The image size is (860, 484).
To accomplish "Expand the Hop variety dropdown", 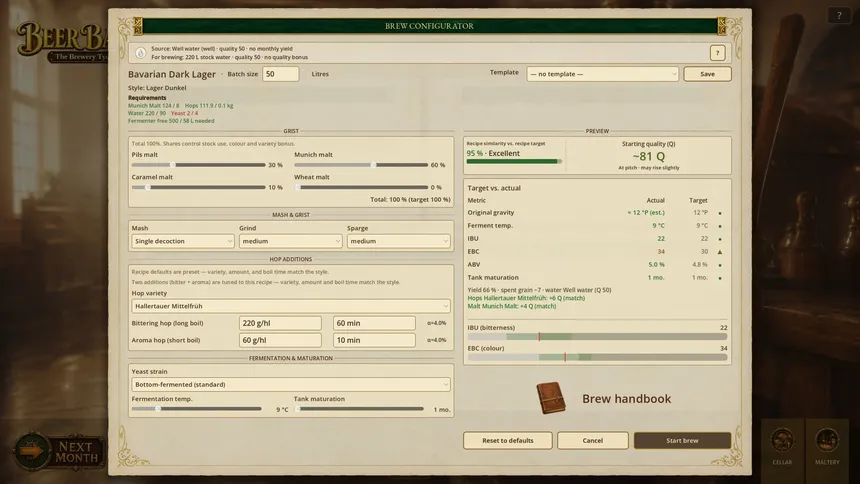I will [291, 306].
